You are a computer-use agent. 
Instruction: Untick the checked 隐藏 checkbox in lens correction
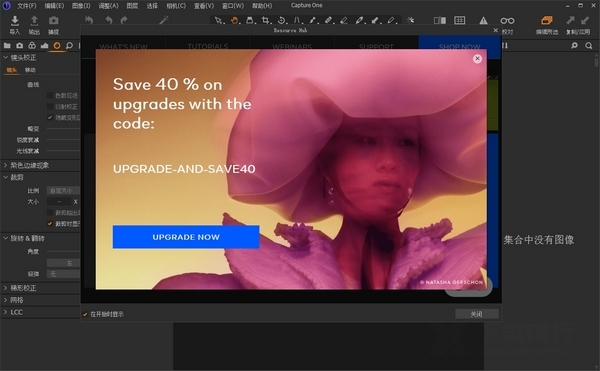(x=50, y=117)
